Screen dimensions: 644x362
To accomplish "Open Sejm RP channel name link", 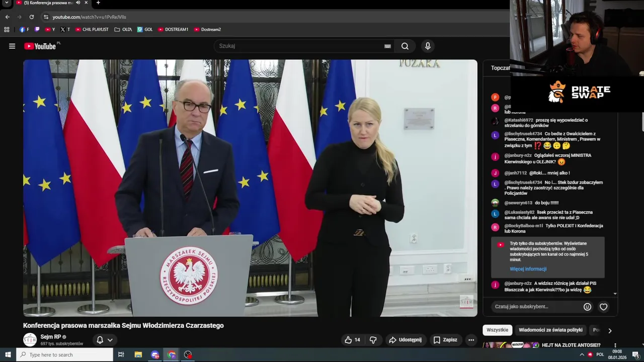I will coord(51,337).
